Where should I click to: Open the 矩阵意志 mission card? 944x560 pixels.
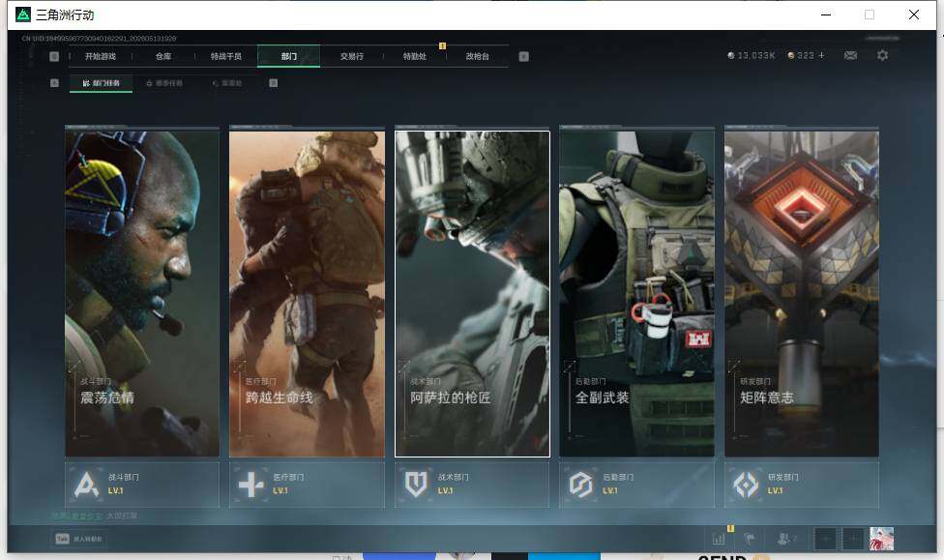[x=802, y=293]
